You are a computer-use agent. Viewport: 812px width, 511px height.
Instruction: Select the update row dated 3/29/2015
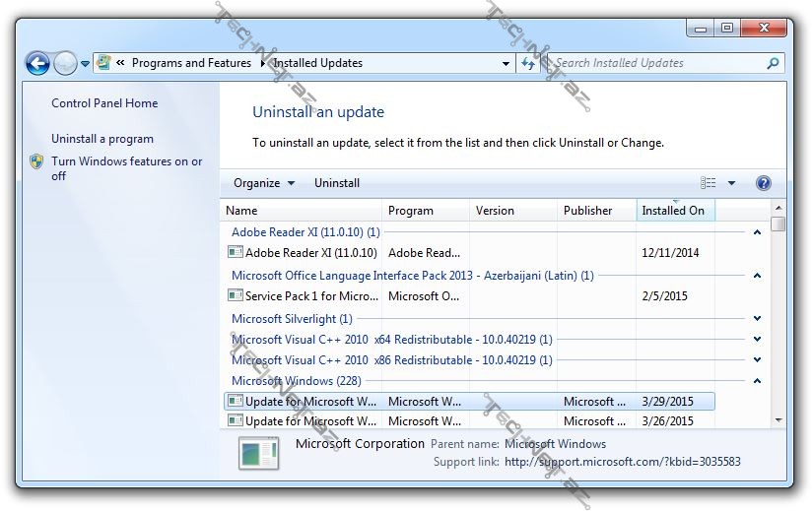pos(470,402)
